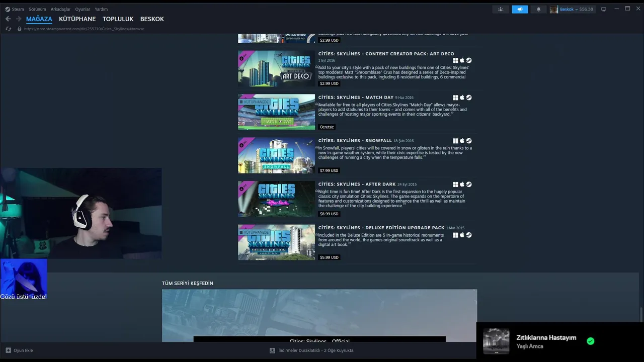The height and width of the screenshot is (362, 644).
Task: Open the BESKOK profile tab
Action: point(152,19)
